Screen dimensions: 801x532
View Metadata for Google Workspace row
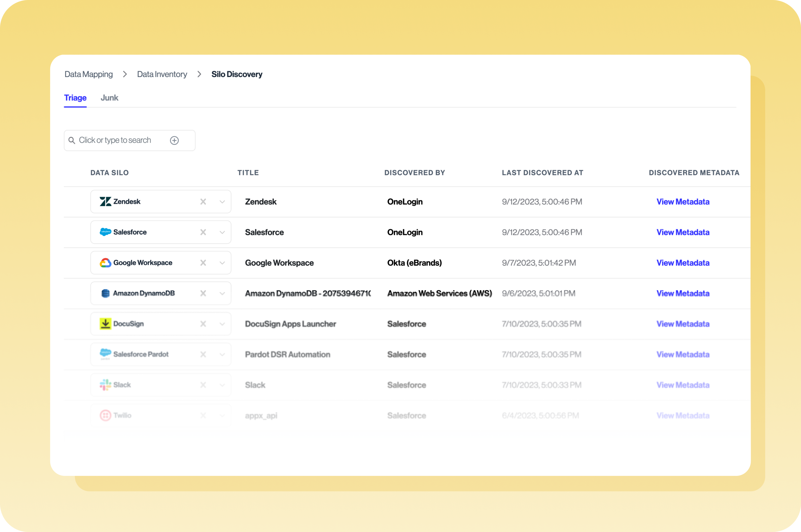click(x=683, y=262)
